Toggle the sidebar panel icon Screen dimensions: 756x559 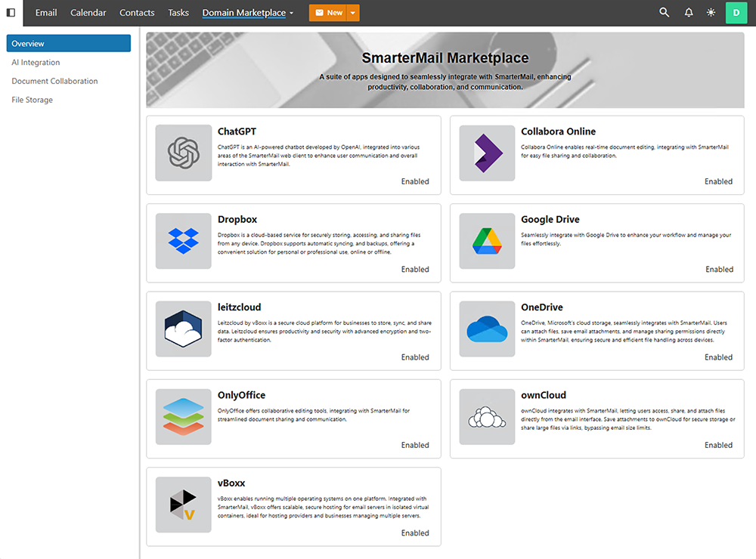point(11,13)
